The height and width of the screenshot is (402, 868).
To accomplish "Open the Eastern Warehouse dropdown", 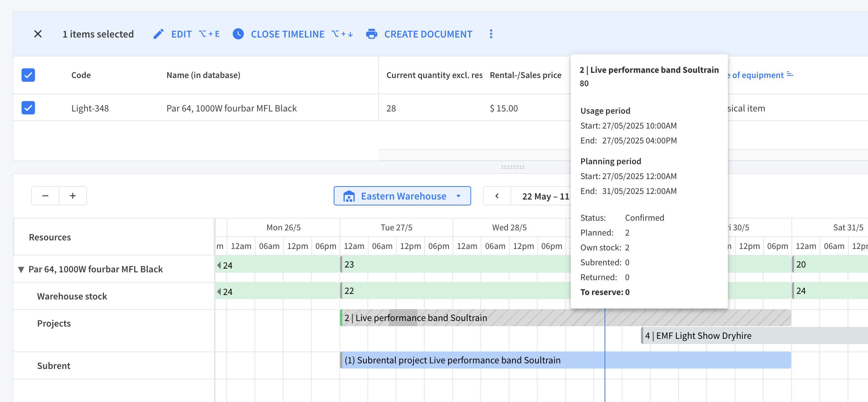I will click(x=402, y=196).
